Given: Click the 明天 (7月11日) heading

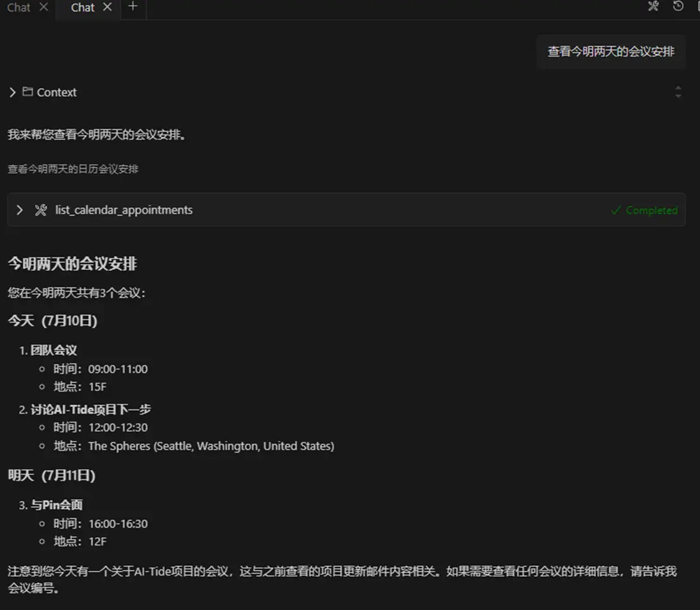Looking at the screenshot, I should (x=52, y=476).
